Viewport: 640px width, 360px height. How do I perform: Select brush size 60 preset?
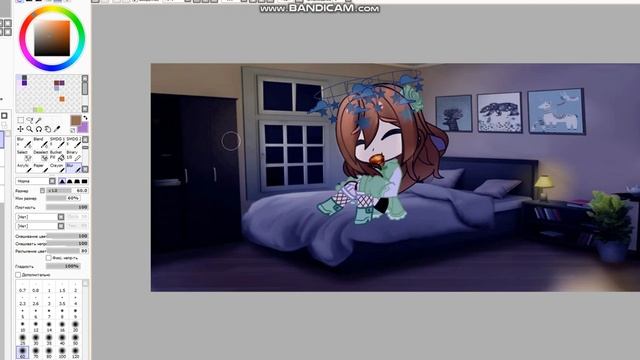(22, 352)
